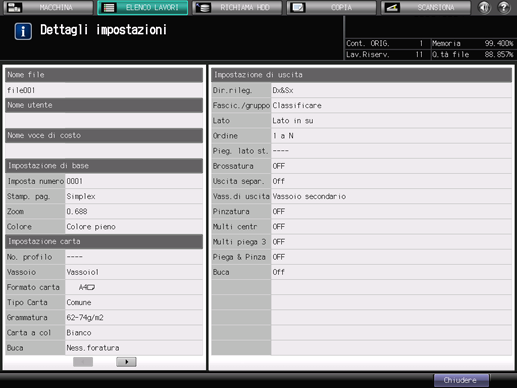Click the '62-74g/m2' grammatura value

click(85, 317)
